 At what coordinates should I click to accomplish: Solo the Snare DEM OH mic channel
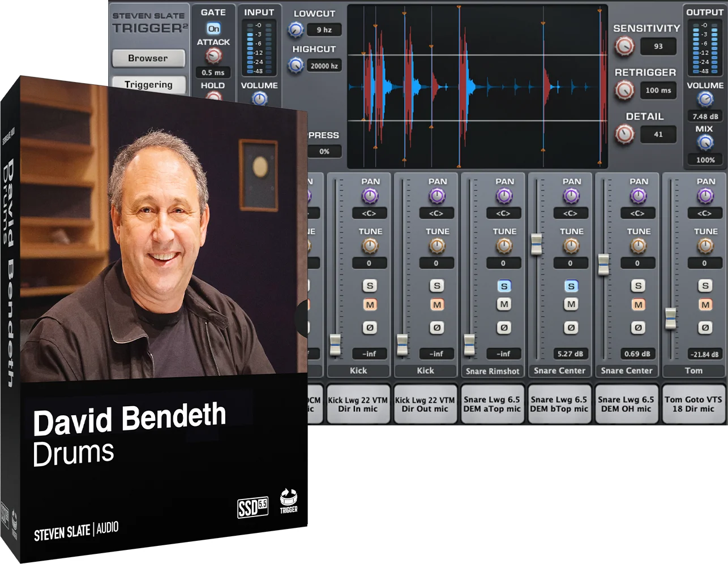click(639, 286)
